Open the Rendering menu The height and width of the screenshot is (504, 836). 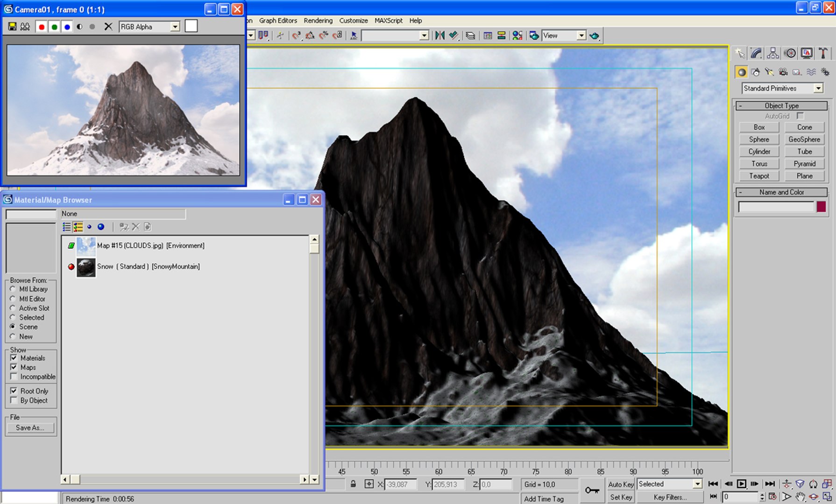tap(318, 21)
